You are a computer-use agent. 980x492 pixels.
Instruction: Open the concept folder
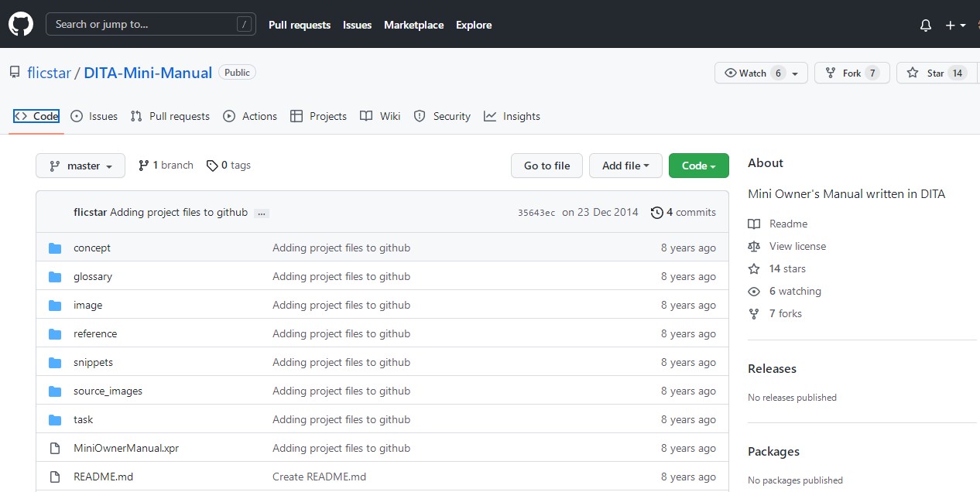(92, 248)
